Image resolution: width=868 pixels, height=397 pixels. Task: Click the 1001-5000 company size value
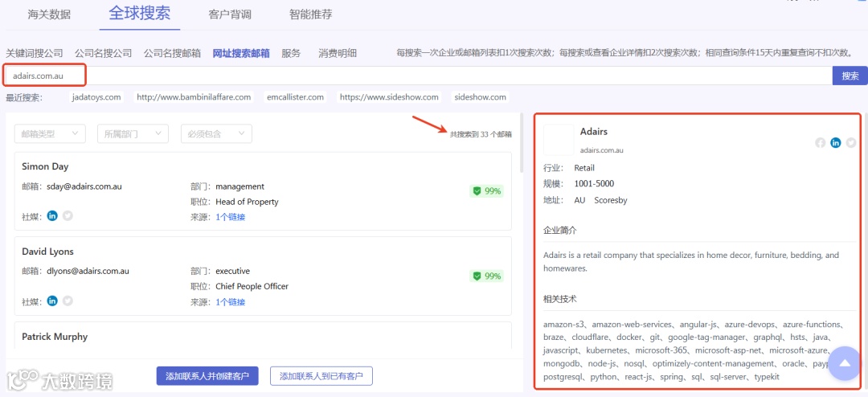point(594,184)
